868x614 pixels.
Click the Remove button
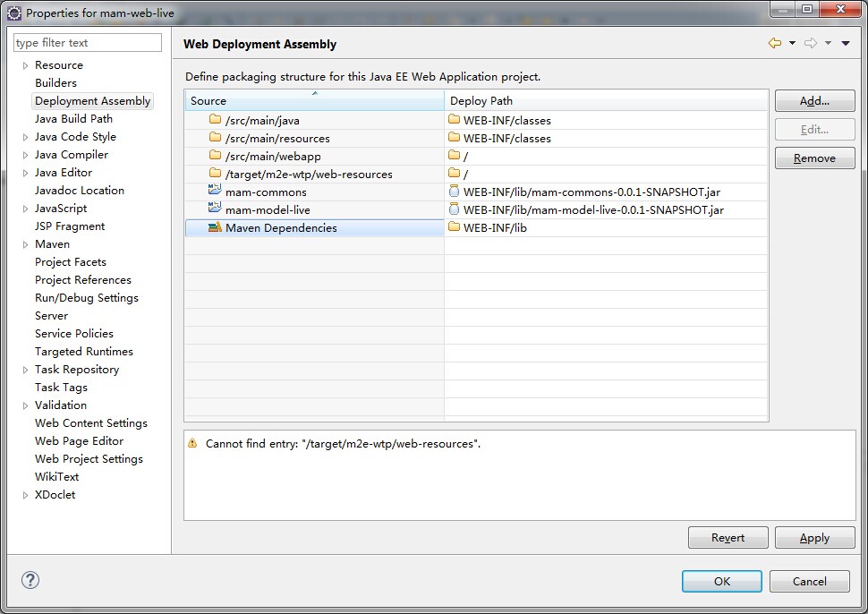click(815, 158)
